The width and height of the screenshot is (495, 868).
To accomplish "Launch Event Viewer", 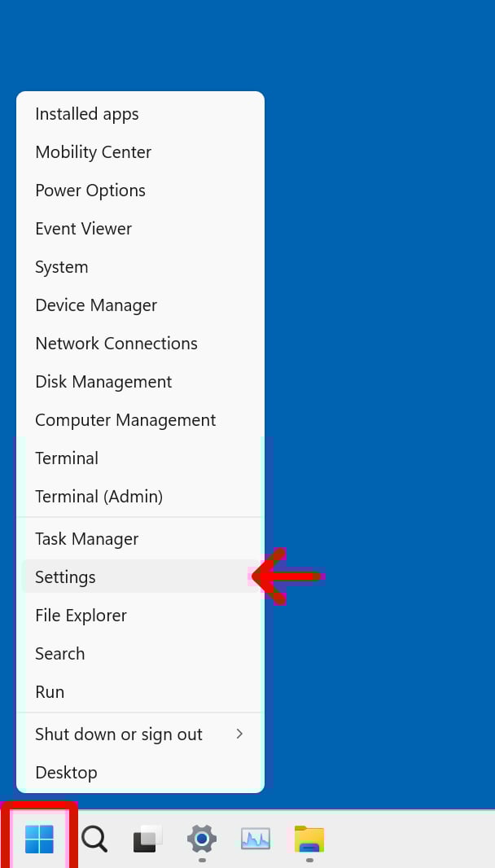I will (x=84, y=229).
